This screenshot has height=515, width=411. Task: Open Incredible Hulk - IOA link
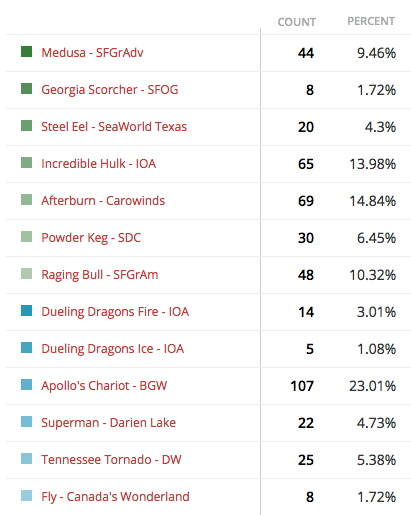[x=99, y=164]
